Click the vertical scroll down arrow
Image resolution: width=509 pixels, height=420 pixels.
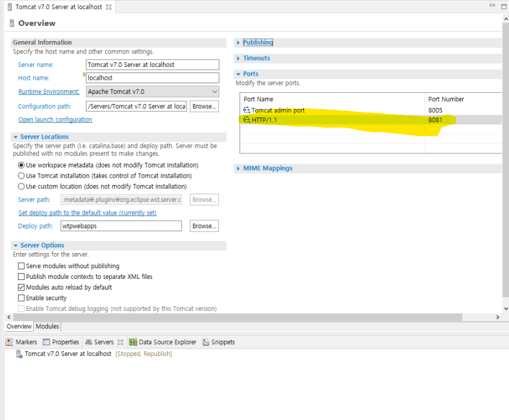click(506, 309)
